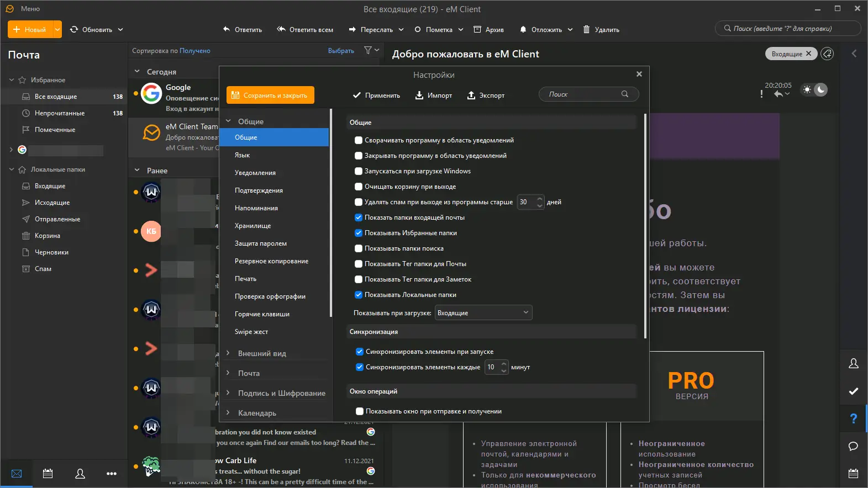Viewport: 868px width, 488px height.
Task: Click the 'Импорт' button
Action: pos(434,95)
